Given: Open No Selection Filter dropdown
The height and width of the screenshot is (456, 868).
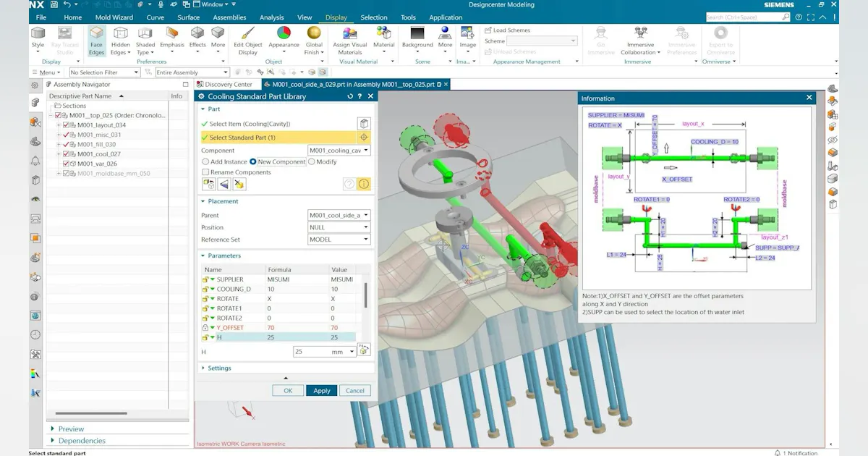Looking at the screenshot, I should [x=103, y=72].
